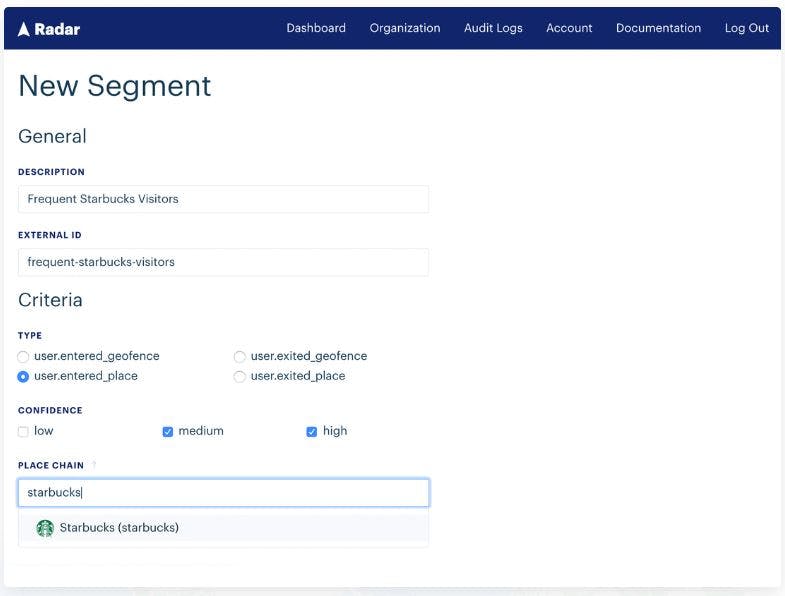
Task: Click the help icon beside Place Chain
Action: pos(94,465)
